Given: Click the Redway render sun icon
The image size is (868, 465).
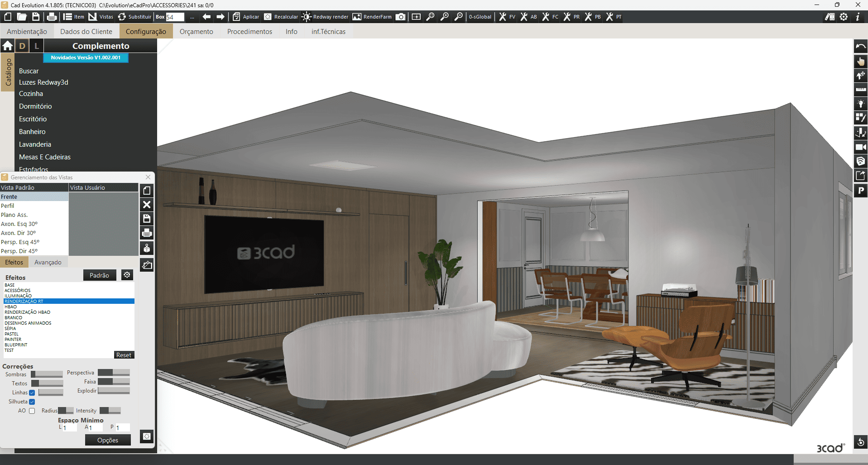Looking at the screenshot, I should [x=307, y=17].
